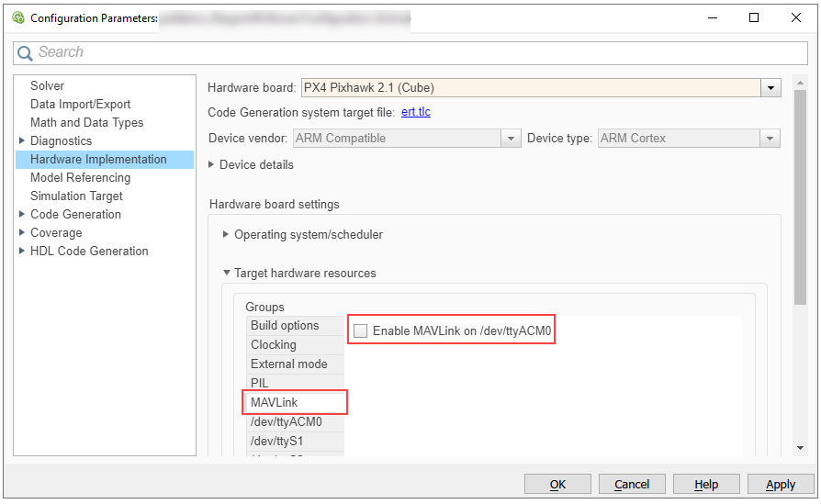Click the search magnifier icon

pos(25,53)
